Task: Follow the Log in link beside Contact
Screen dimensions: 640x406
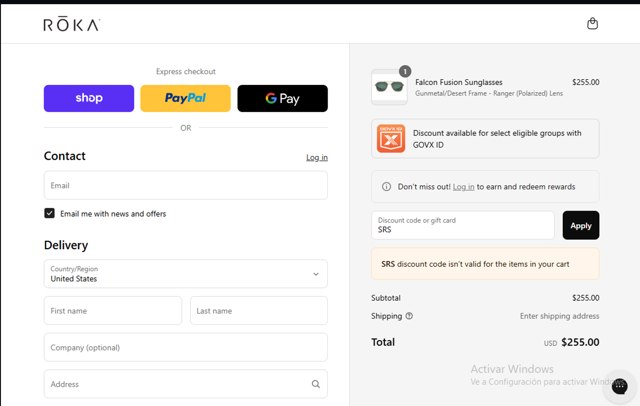Action: tap(317, 158)
